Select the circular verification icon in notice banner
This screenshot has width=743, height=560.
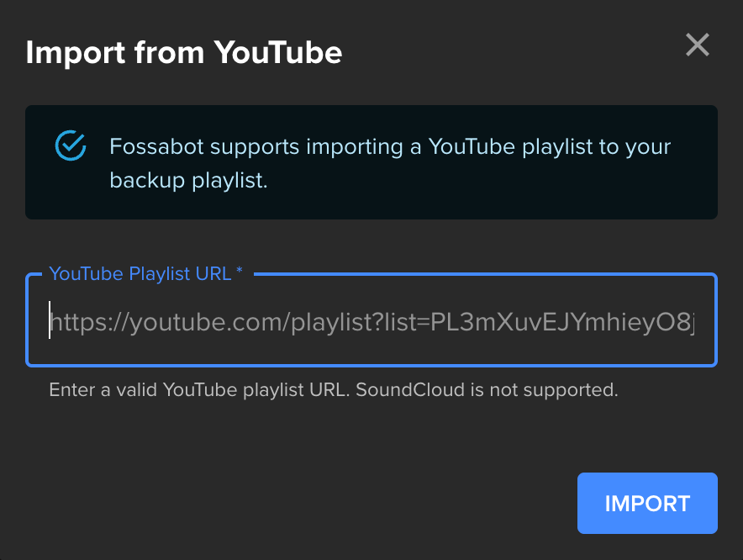click(x=71, y=145)
